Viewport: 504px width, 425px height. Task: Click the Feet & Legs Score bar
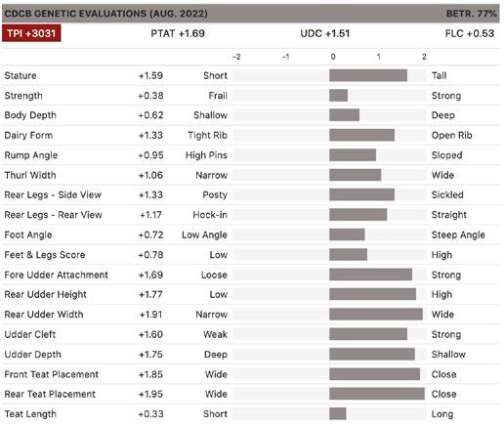pyautogui.click(x=348, y=255)
